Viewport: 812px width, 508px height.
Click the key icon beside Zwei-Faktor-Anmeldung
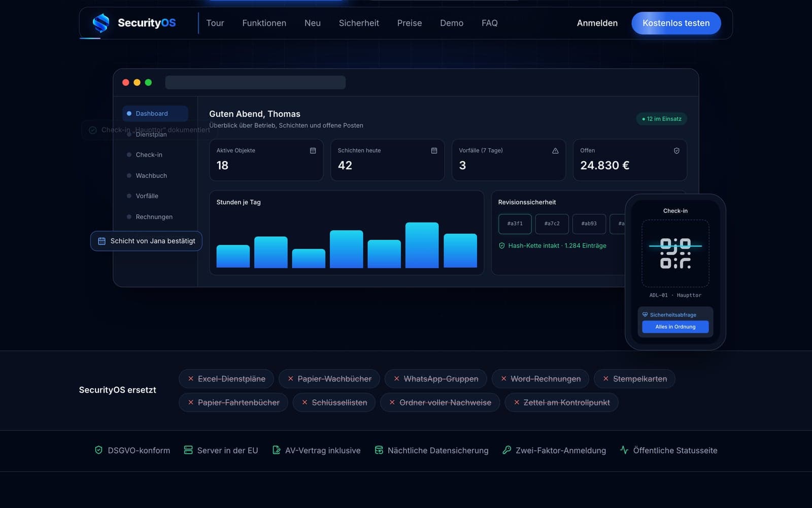(x=506, y=450)
